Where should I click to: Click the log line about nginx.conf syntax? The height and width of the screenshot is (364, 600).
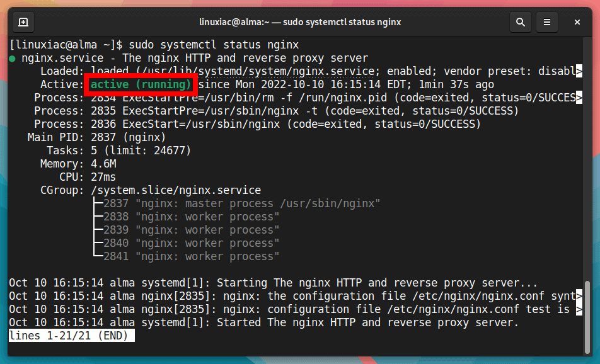click(296, 296)
